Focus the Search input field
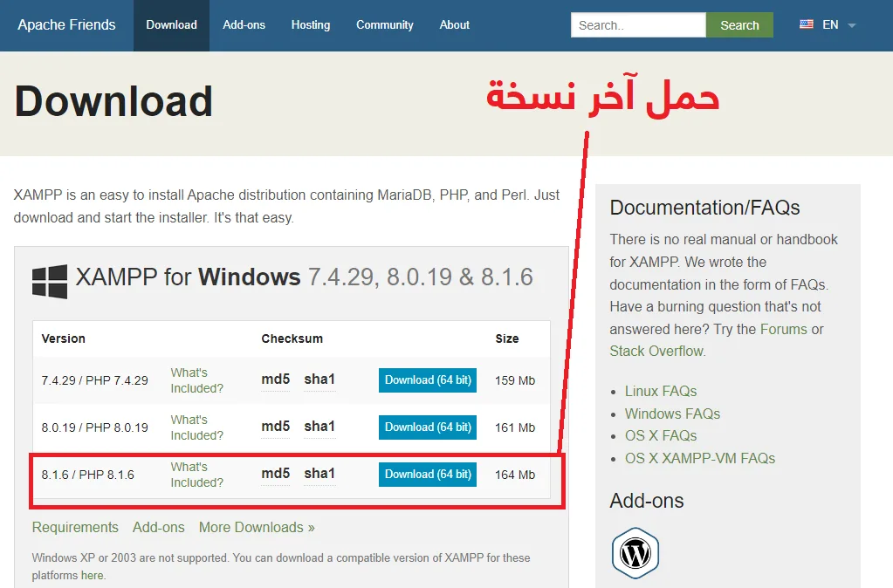Image resolution: width=893 pixels, height=588 pixels. [638, 25]
